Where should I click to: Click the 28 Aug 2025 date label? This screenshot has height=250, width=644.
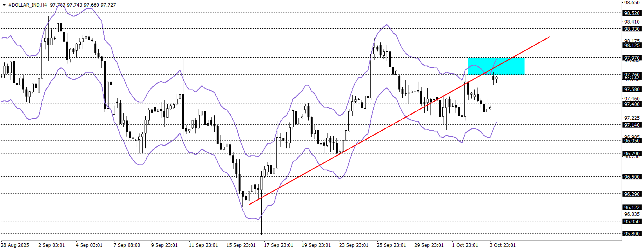coord(16,245)
